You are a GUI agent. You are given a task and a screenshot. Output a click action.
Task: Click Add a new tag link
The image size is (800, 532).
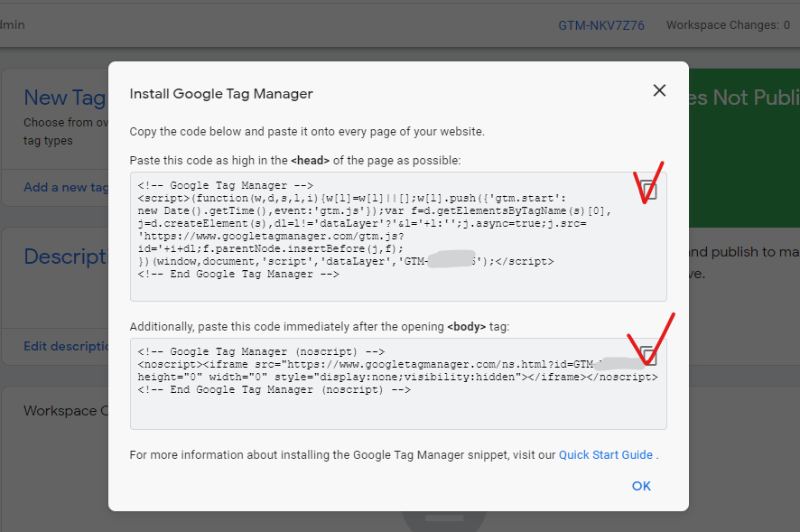tap(66, 187)
